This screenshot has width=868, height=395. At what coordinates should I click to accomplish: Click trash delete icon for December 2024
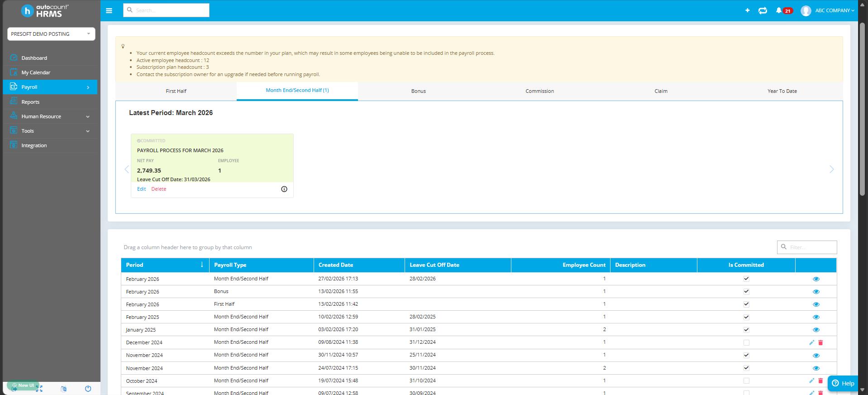pyautogui.click(x=820, y=342)
